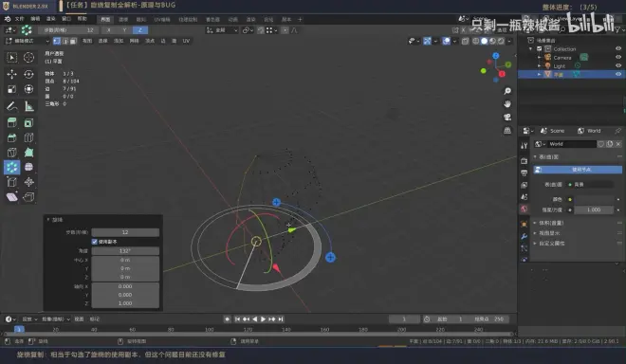Click the zoom magnifier viewport icon
This screenshot has height=364, width=626.
(x=507, y=91)
